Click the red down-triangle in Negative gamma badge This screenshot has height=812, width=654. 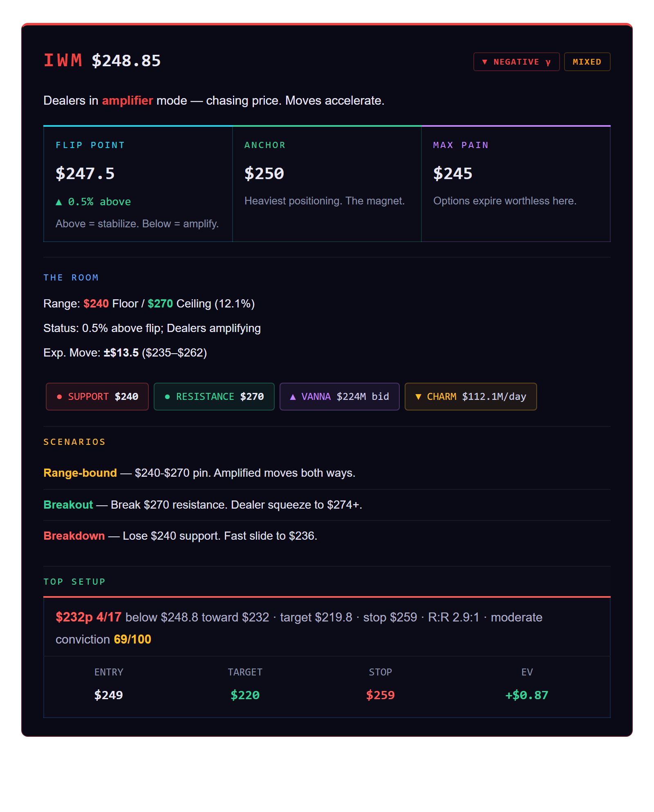484,62
